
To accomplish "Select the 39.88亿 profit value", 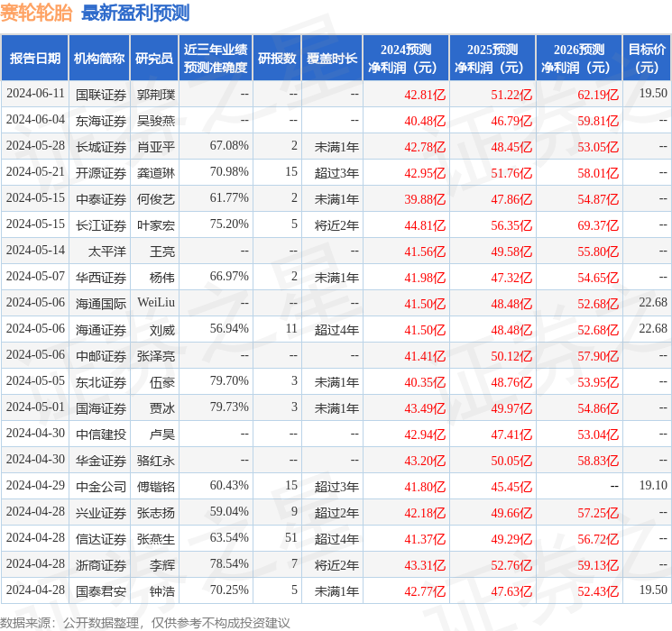I will (425, 199).
